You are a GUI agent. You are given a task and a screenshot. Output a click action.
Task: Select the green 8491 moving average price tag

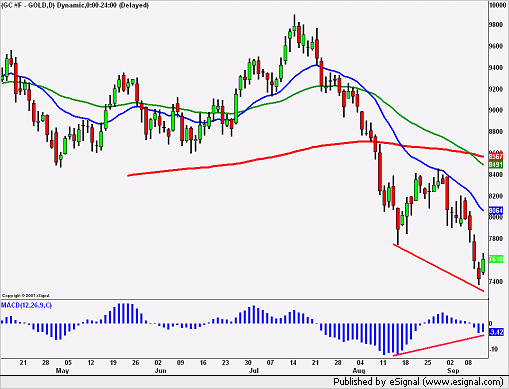coord(496,165)
